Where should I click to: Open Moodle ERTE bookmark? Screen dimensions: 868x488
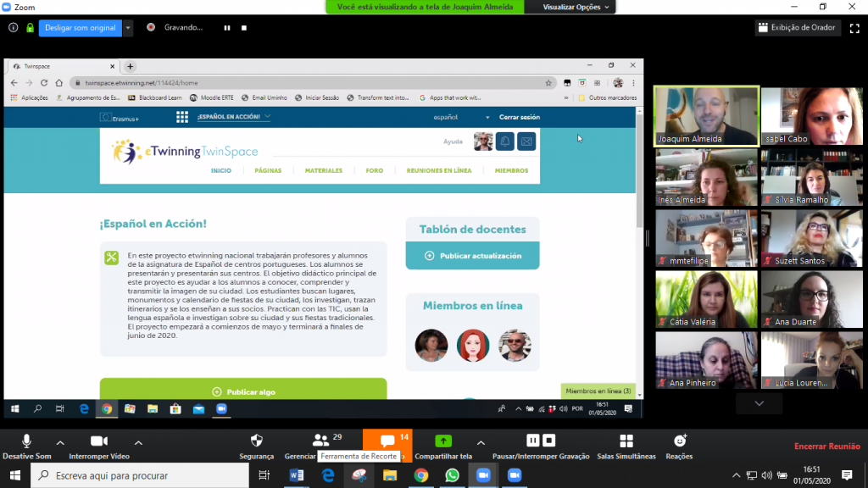(x=211, y=98)
